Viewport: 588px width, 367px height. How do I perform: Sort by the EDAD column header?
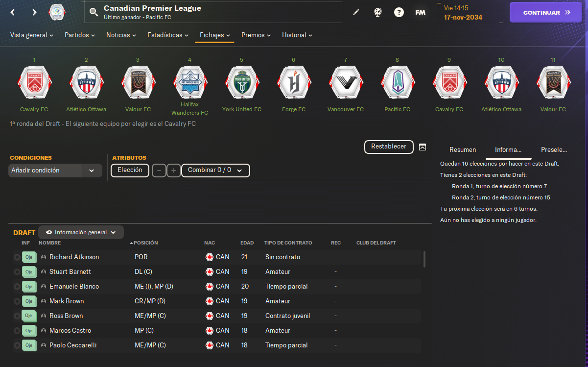pyautogui.click(x=247, y=243)
